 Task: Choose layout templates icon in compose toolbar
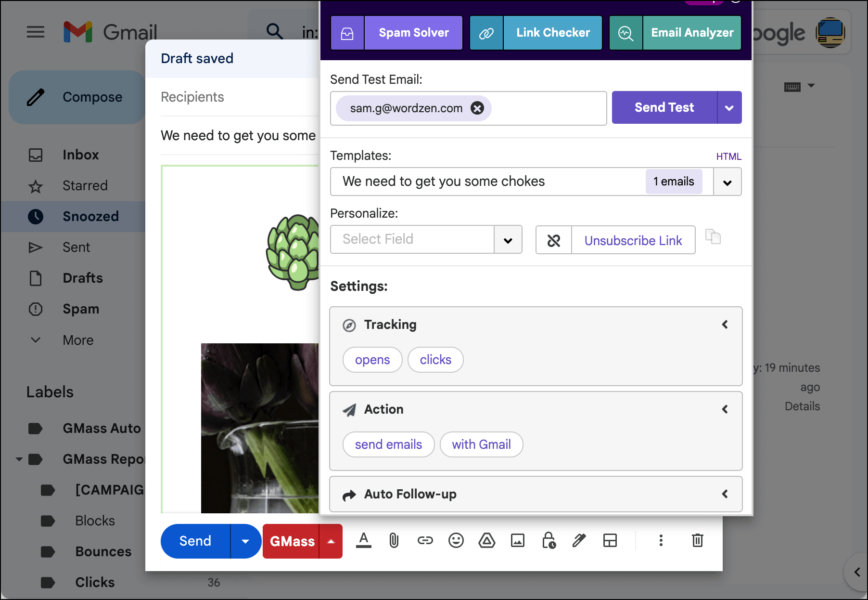tap(610, 541)
